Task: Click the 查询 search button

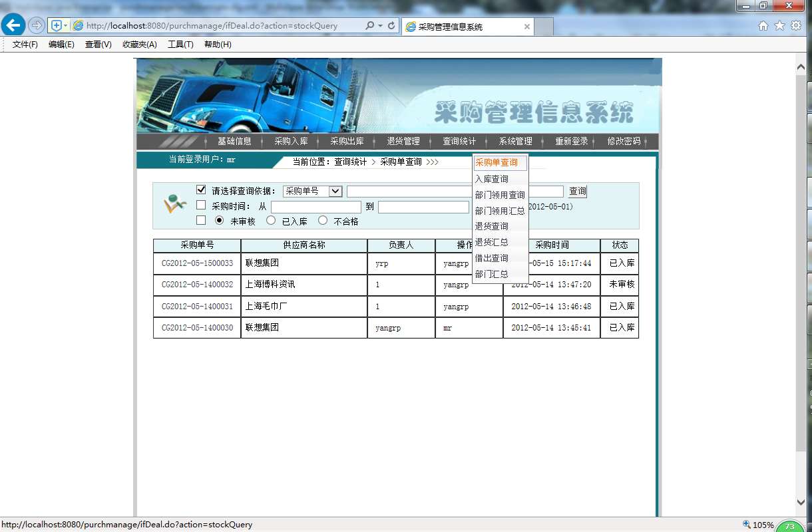Action: click(x=575, y=191)
